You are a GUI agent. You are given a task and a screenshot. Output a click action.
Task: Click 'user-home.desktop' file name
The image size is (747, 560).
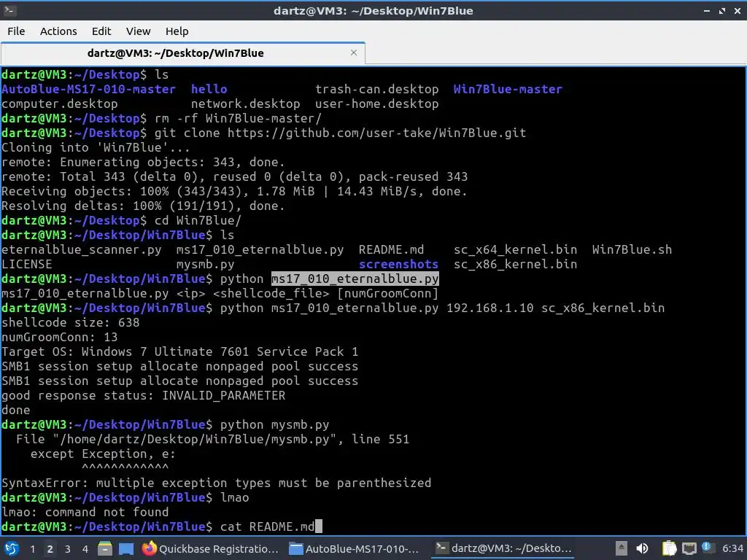(x=377, y=104)
